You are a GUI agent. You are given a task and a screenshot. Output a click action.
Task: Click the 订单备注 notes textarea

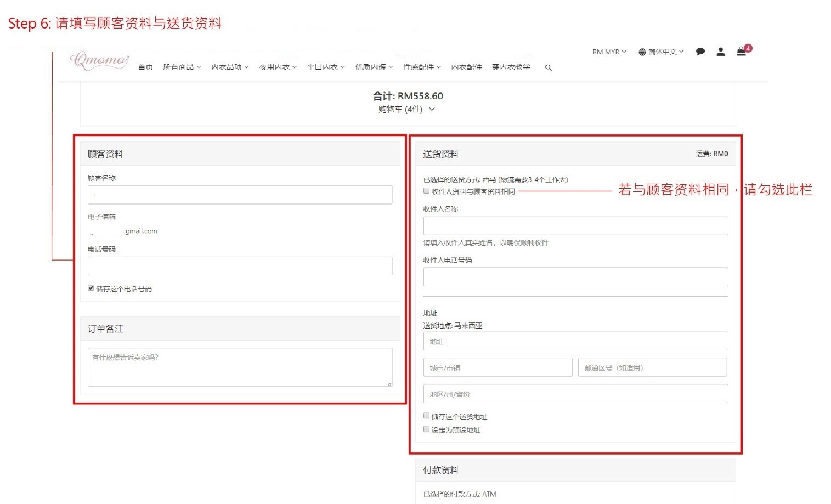[240, 367]
